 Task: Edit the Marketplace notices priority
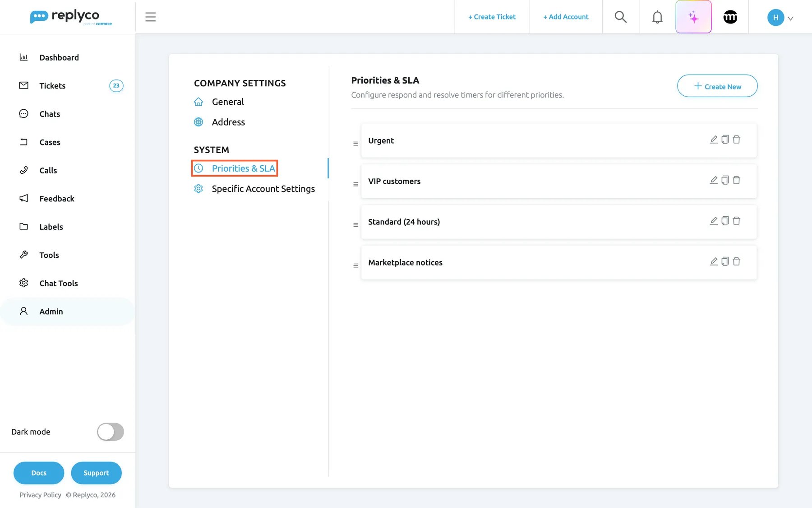coord(714,261)
